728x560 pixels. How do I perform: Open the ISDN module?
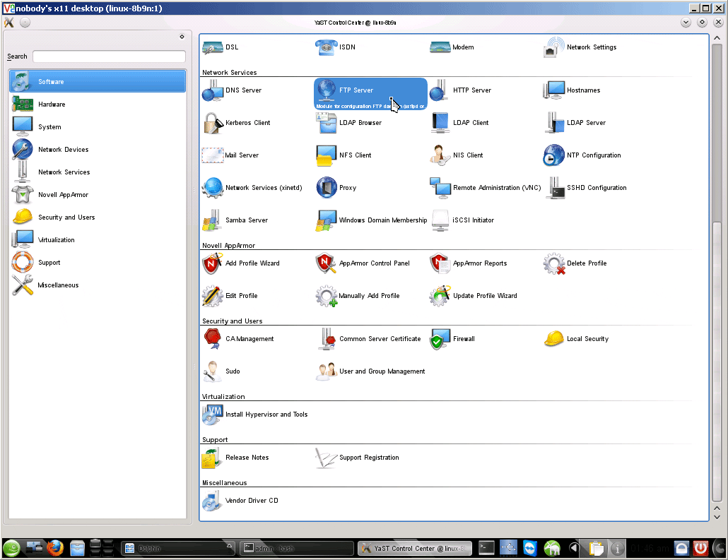(336, 47)
